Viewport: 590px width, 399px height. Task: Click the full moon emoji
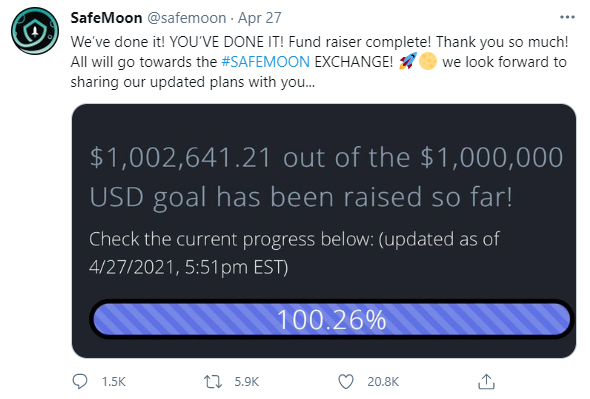point(428,61)
